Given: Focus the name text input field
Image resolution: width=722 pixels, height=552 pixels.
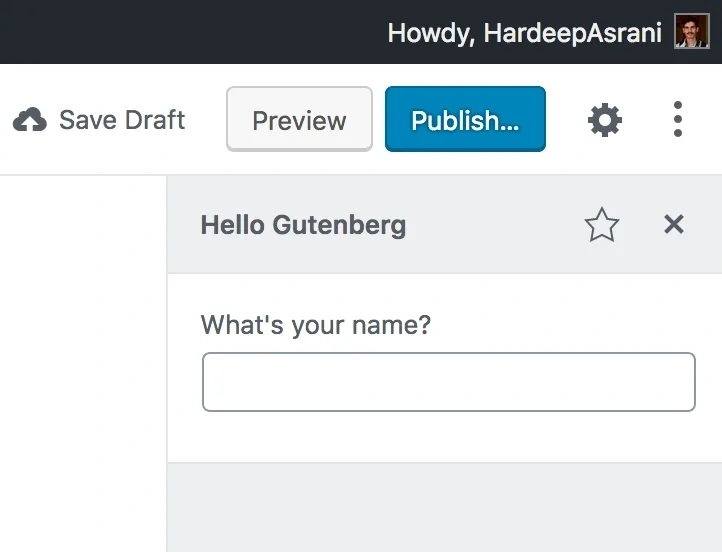Looking at the screenshot, I should (x=448, y=382).
